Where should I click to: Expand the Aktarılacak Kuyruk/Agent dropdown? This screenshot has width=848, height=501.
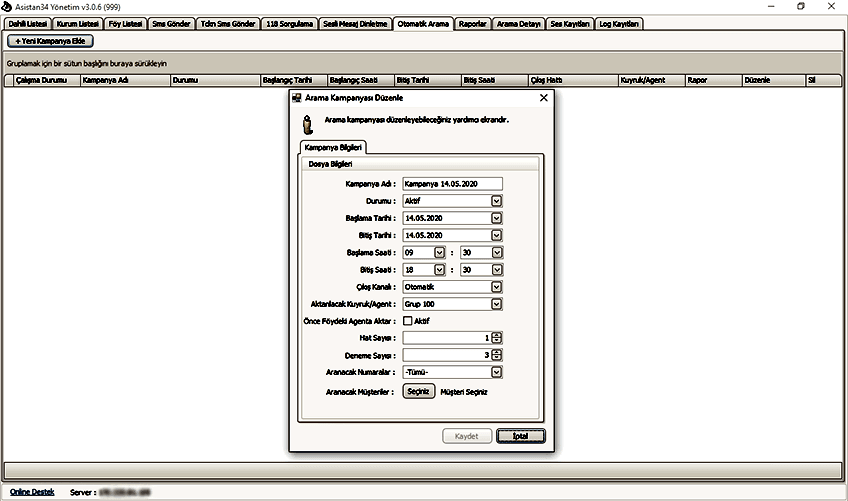click(x=496, y=304)
